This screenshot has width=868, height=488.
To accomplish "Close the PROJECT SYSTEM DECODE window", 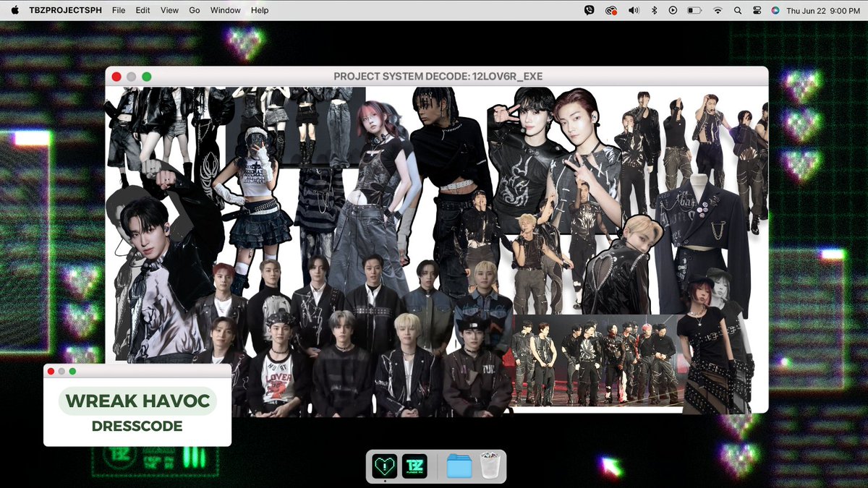I will click(x=116, y=77).
